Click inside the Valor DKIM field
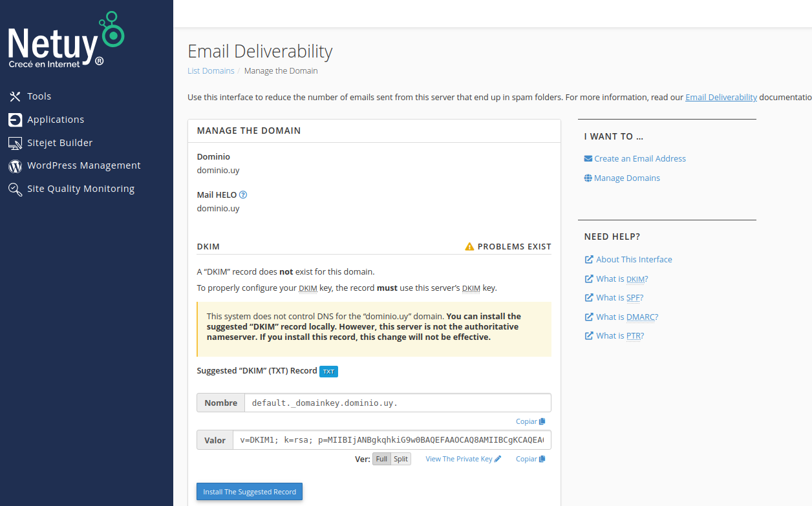Screen dimensions: 812x506 click(x=391, y=440)
